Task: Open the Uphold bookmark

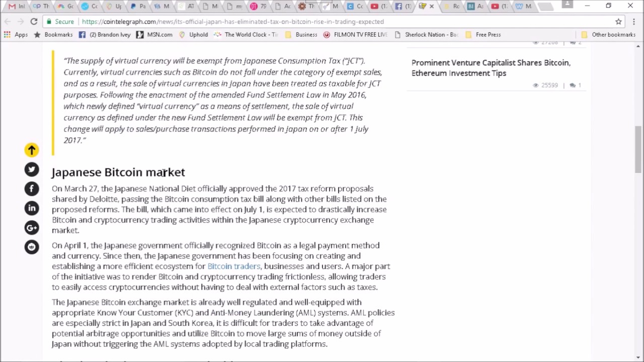Action: [x=193, y=35]
